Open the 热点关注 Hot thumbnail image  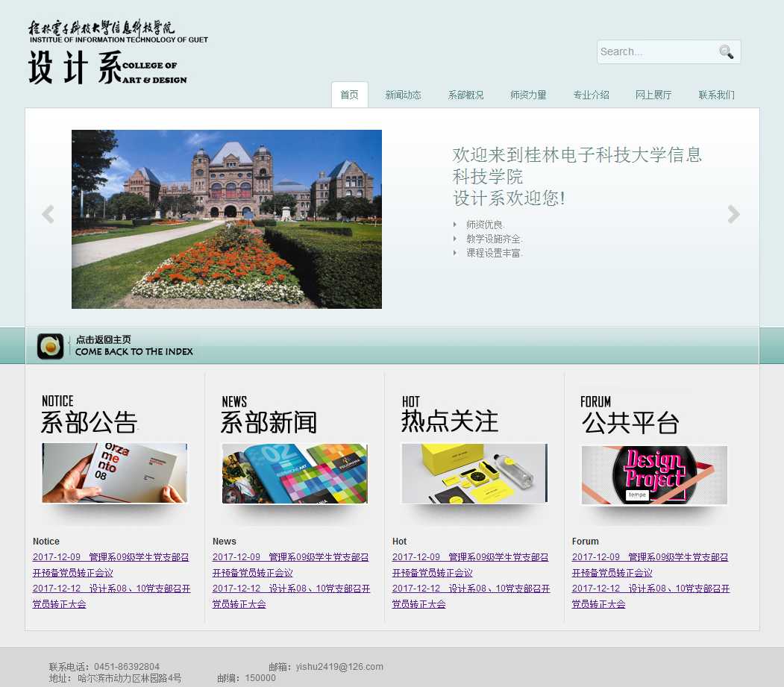(x=474, y=474)
